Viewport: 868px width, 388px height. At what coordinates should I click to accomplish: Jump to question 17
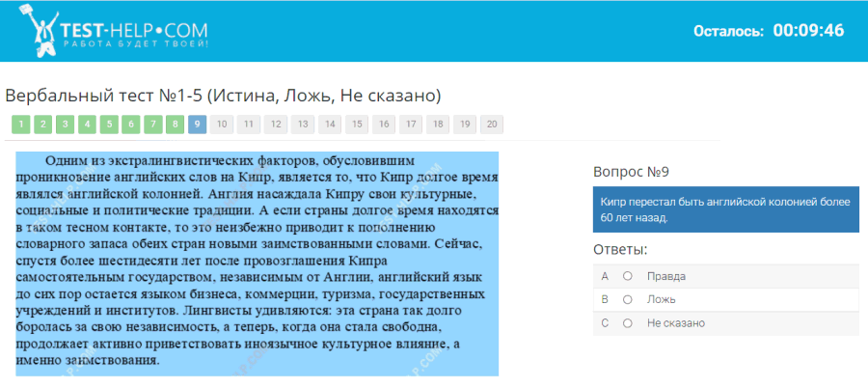[411, 125]
